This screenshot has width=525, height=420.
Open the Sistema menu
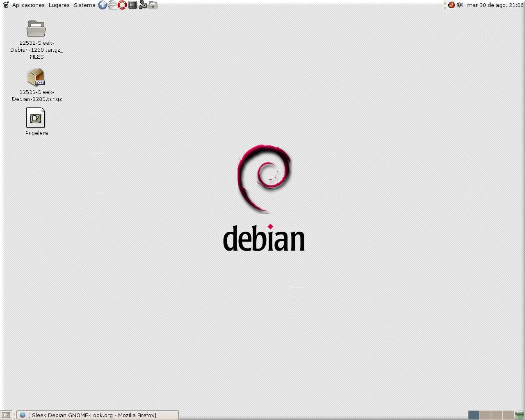tap(84, 5)
